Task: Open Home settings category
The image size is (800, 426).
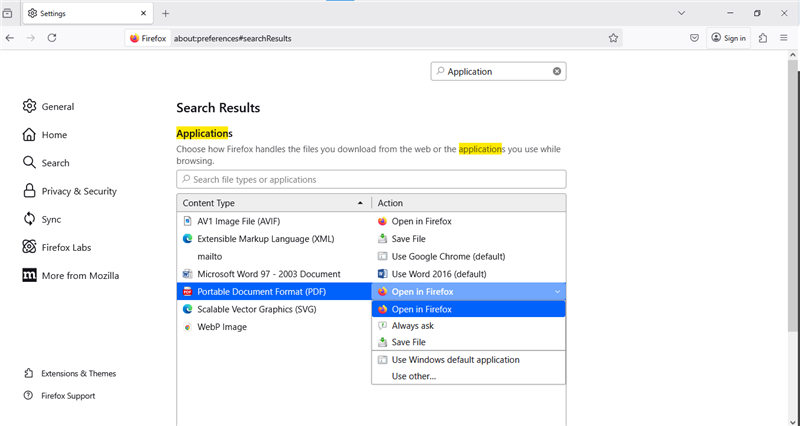Action: (x=45, y=135)
